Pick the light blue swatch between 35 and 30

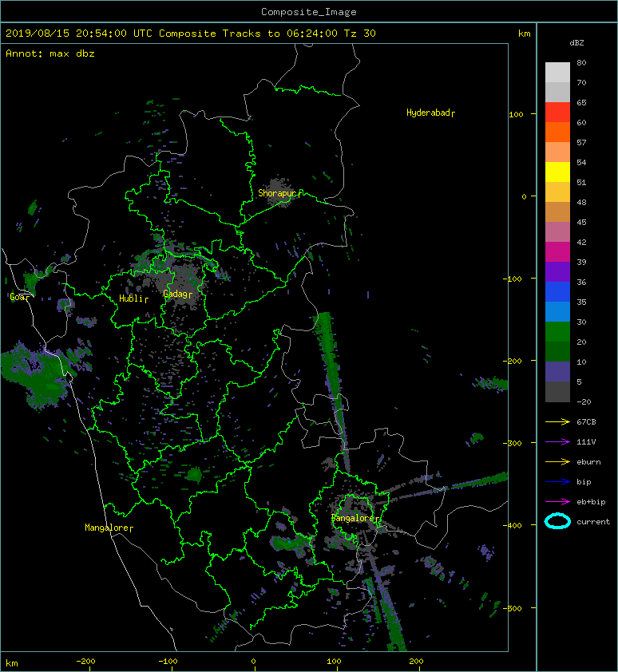557,311
